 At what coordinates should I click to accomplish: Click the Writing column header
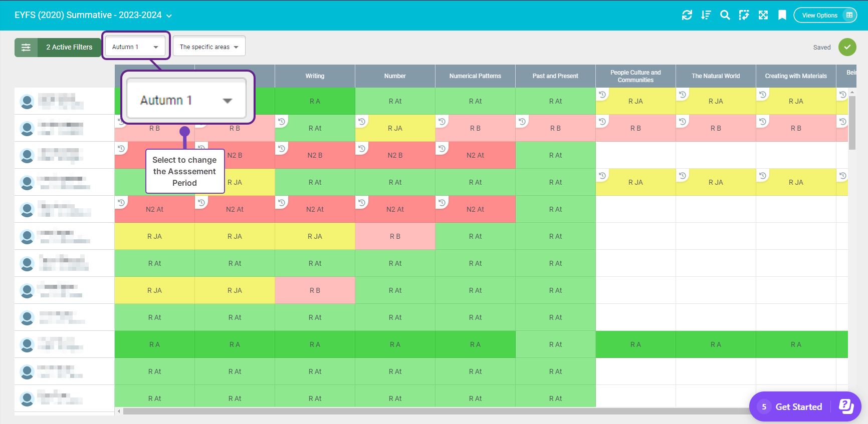click(x=315, y=76)
